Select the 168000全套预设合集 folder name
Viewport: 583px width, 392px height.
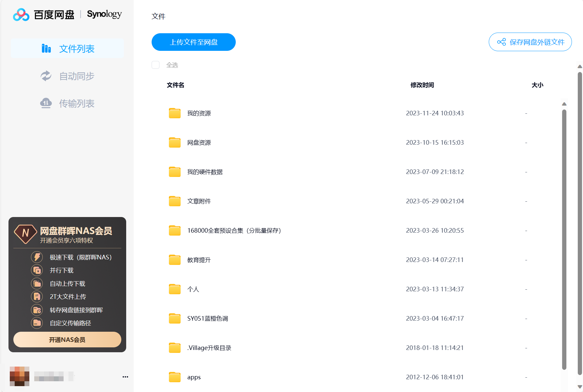[x=234, y=230]
